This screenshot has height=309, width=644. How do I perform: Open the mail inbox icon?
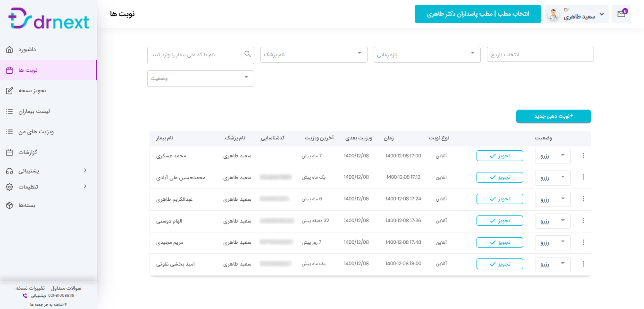click(x=621, y=14)
